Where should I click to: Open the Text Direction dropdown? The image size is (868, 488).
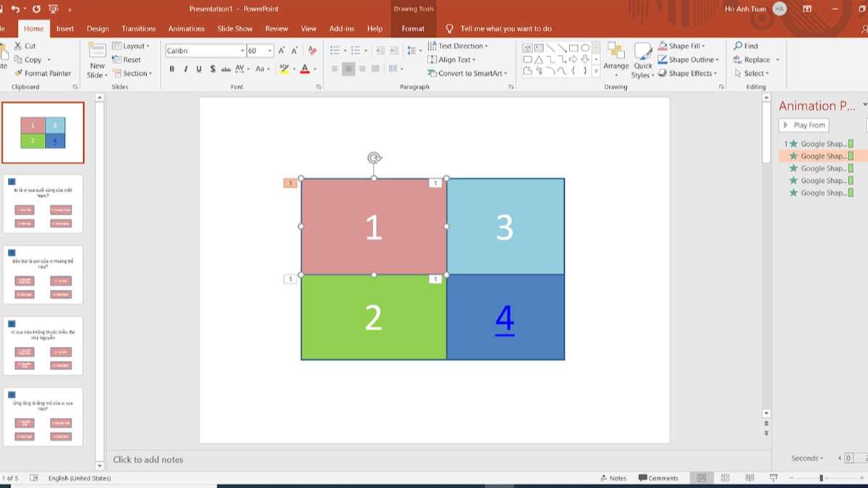(x=458, y=46)
